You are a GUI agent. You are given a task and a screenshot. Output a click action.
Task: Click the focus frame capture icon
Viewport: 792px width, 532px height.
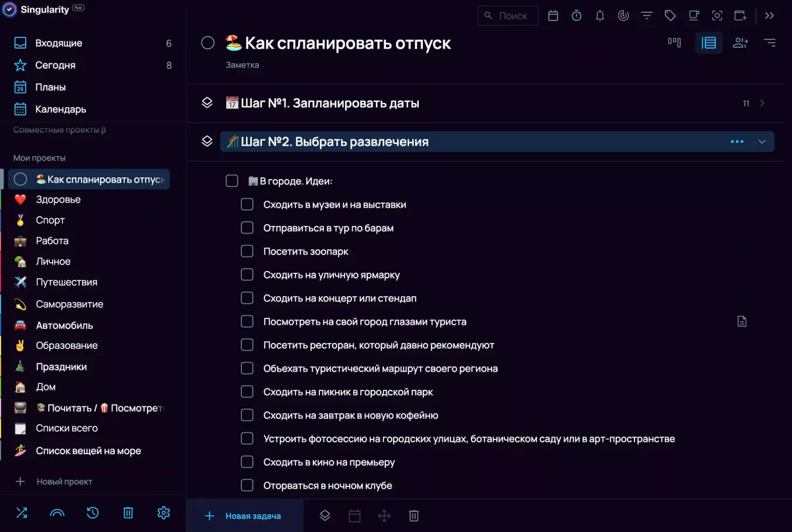(717, 16)
